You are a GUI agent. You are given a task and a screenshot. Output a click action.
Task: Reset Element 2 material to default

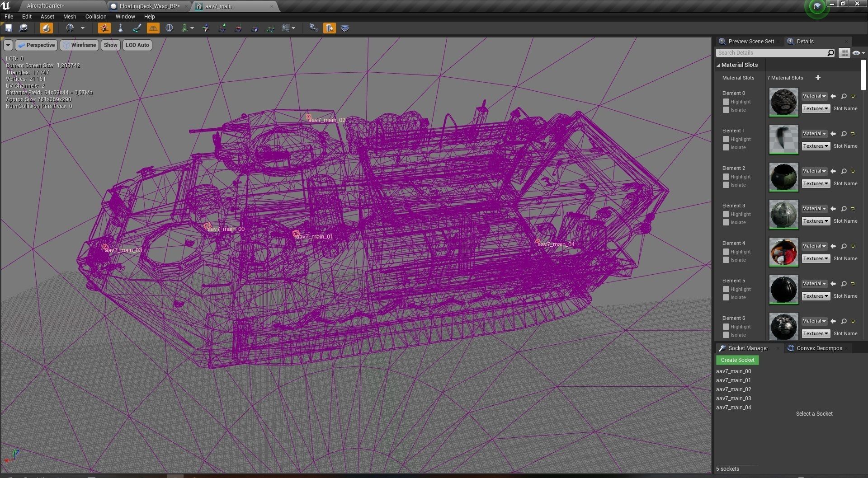click(853, 171)
